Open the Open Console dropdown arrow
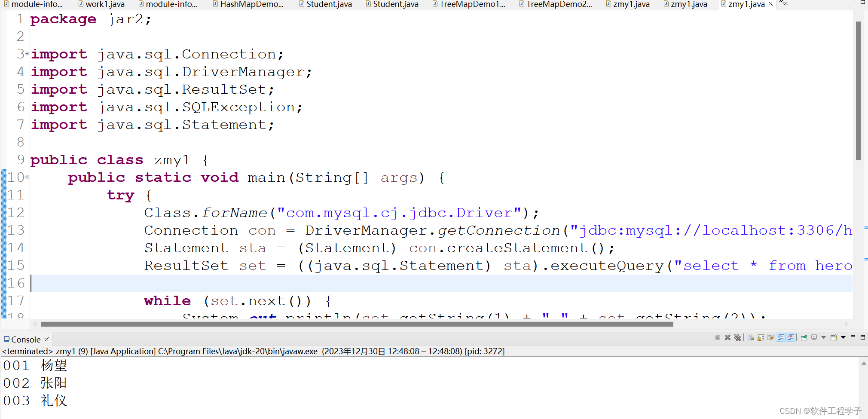 click(x=844, y=338)
